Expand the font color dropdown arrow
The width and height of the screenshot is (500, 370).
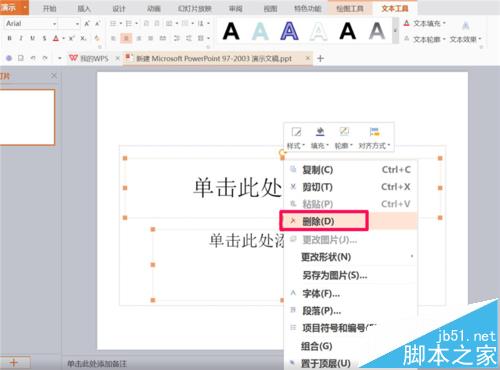[x=63, y=39]
